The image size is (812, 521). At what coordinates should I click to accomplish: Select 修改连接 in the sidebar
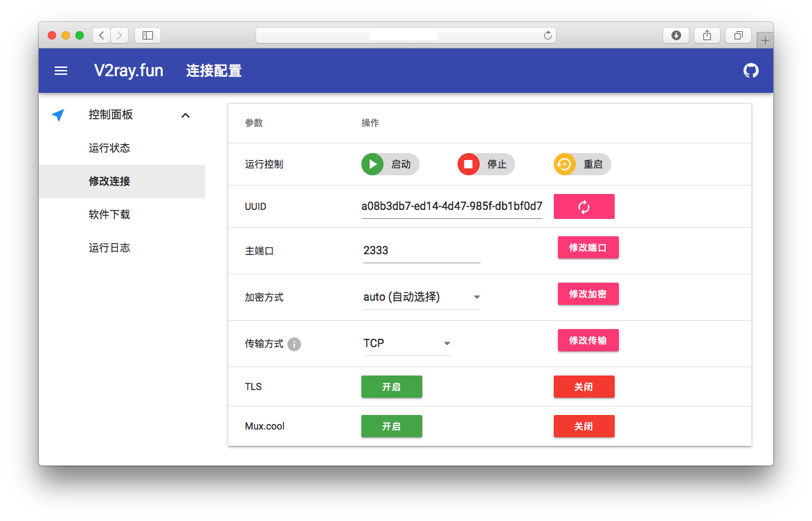[x=122, y=182]
